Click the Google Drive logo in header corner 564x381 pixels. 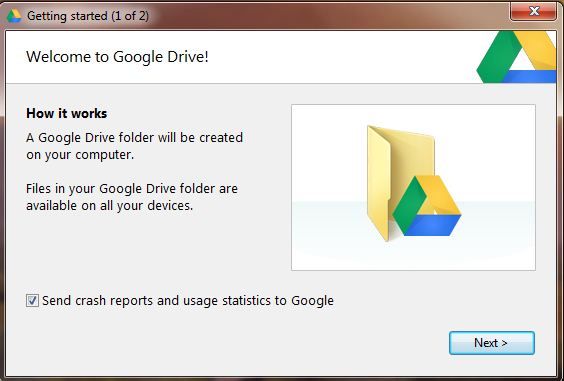click(x=517, y=57)
